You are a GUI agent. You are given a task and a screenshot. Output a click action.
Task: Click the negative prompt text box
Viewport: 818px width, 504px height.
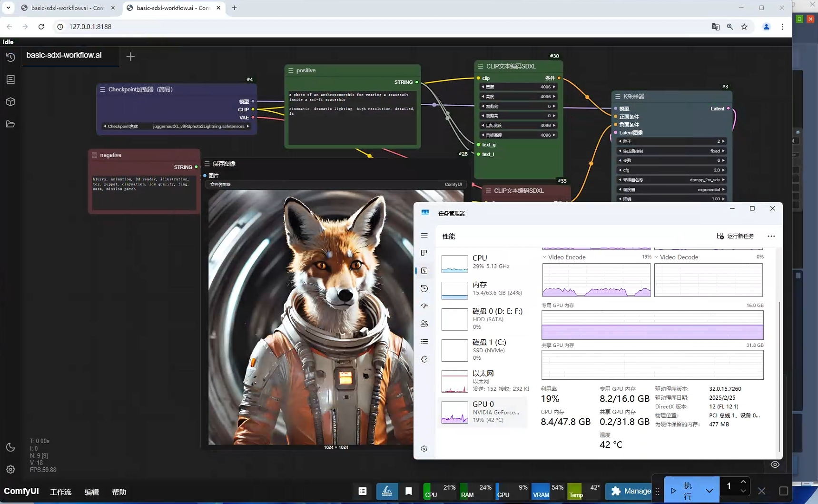(x=144, y=192)
